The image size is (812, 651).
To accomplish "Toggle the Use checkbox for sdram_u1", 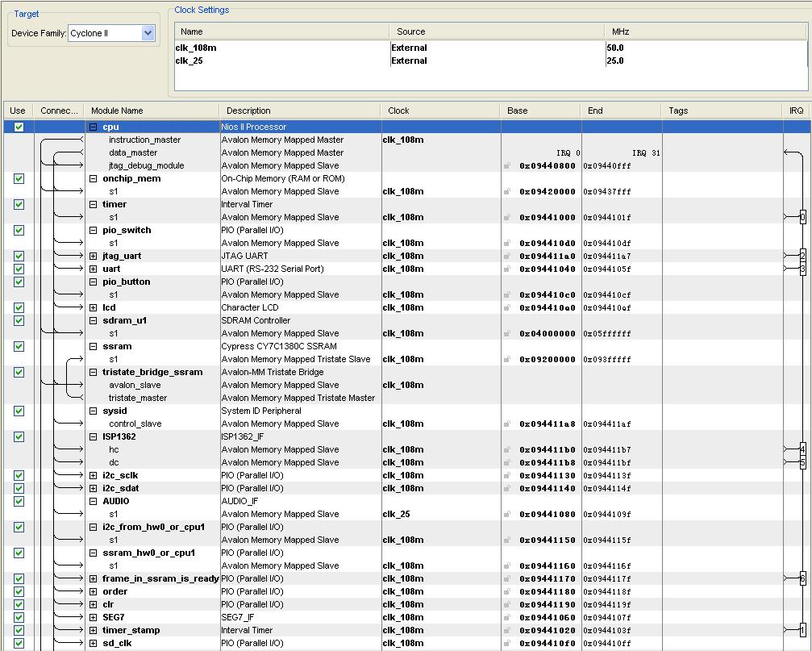I will pyautogui.click(x=19, y=320).
